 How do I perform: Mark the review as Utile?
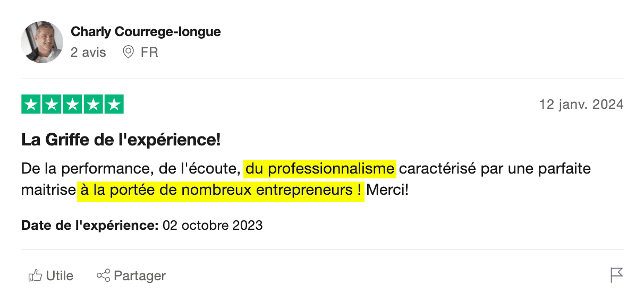pyautogui.click(x=59, y=276)
